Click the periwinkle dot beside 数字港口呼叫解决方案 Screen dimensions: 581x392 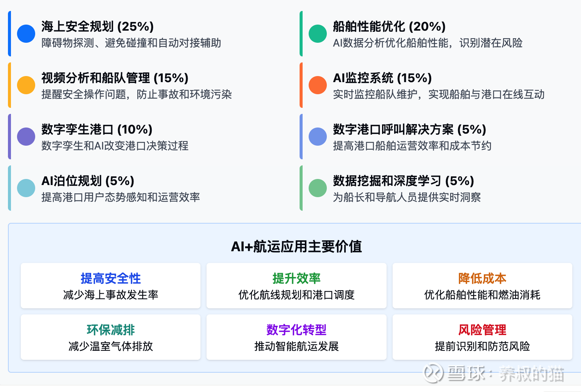coord(318,137)
